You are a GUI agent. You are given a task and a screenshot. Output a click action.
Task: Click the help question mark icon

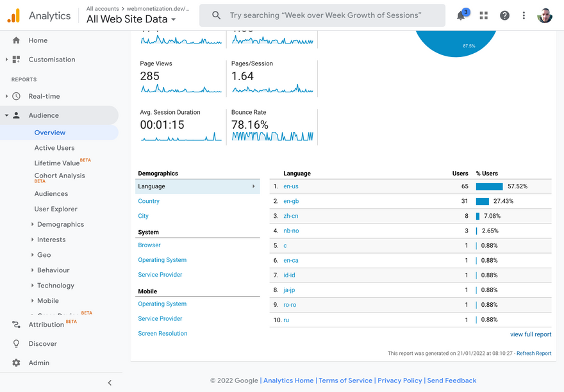click(504, 15)
